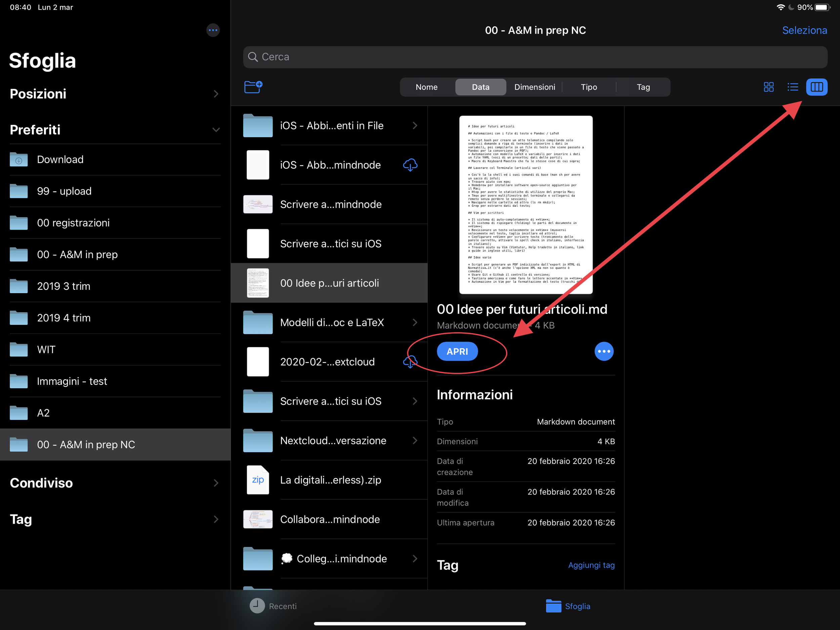Tap Seleziona in top corner
This screenshot has width=840, height=630.
tap(804, 30)
